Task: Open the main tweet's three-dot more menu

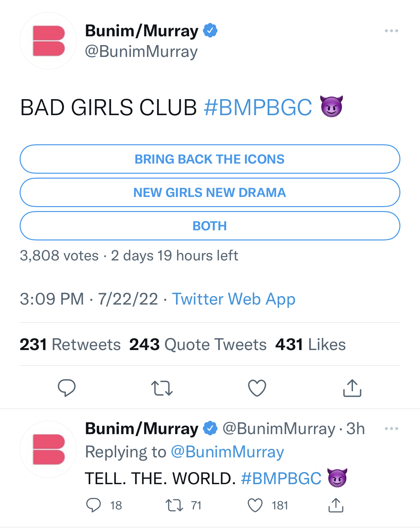Action: click(x=391, y=31)
